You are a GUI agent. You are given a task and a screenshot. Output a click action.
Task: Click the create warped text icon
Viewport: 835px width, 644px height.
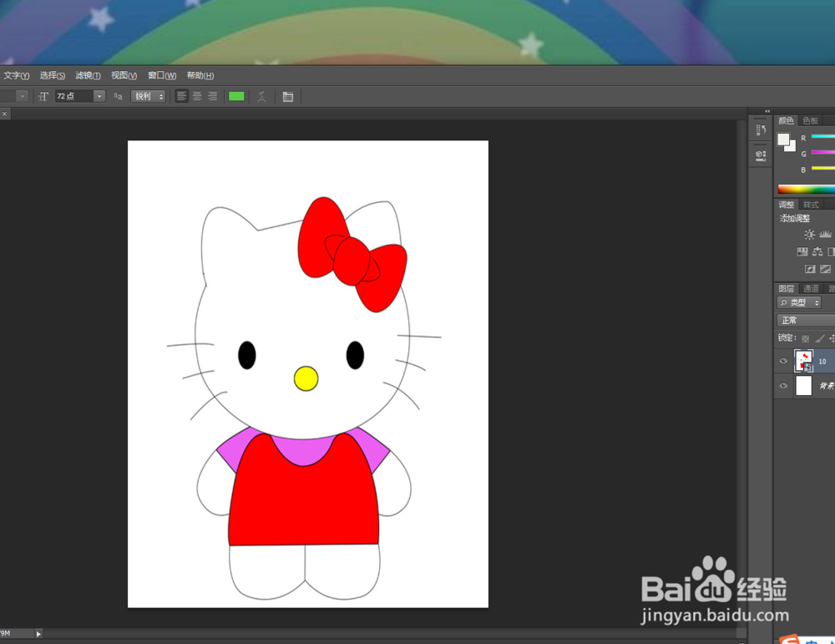point(261,96)
